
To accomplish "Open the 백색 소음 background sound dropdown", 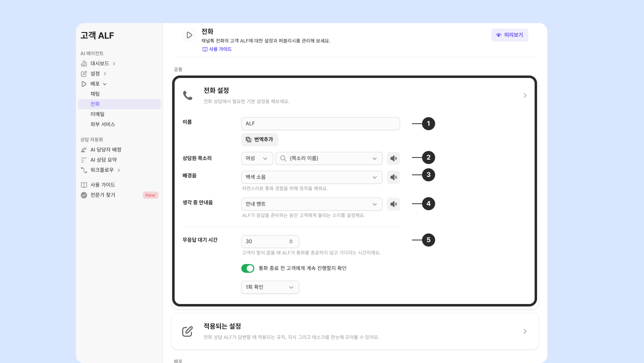I will (312, 177).
